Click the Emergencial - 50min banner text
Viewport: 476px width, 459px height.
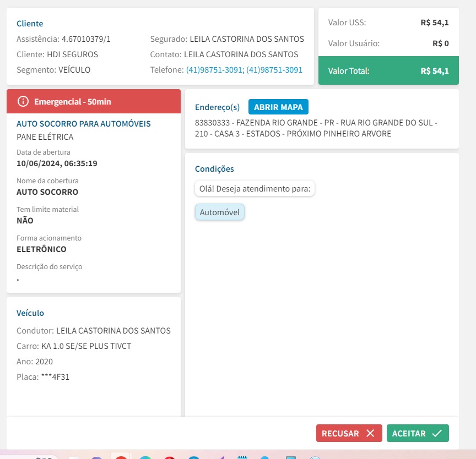click(x=73, y=102)
